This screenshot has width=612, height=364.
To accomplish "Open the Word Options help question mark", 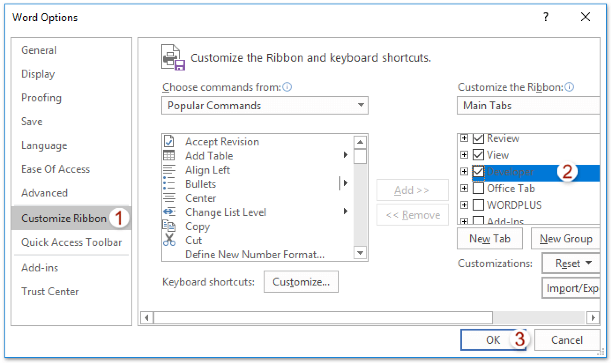I will coord(546,17).
